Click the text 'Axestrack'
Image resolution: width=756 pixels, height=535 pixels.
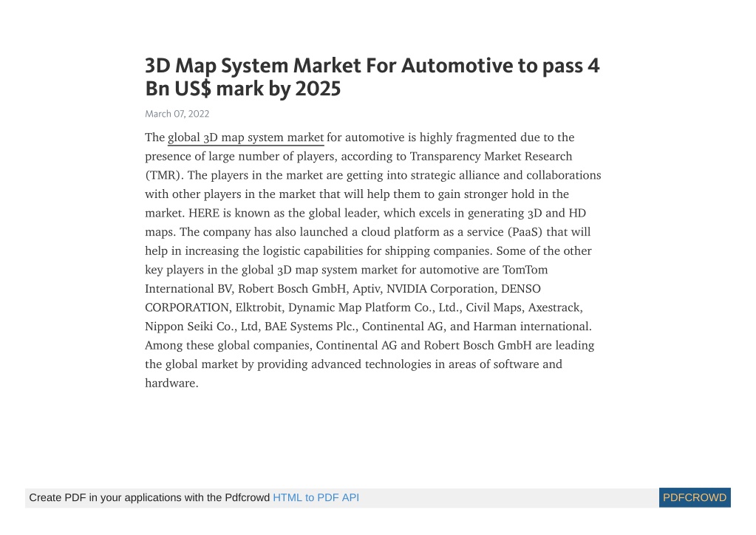(554, 307)
